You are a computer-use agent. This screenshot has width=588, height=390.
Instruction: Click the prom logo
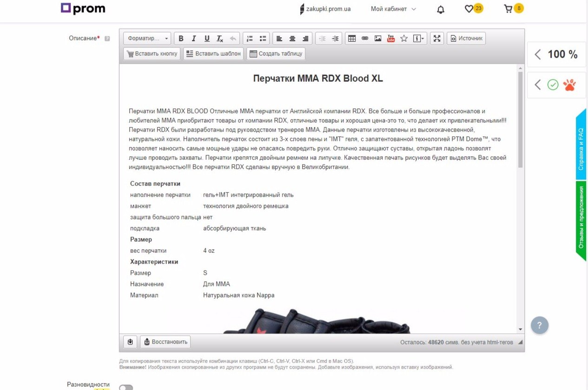coord(83,8)
